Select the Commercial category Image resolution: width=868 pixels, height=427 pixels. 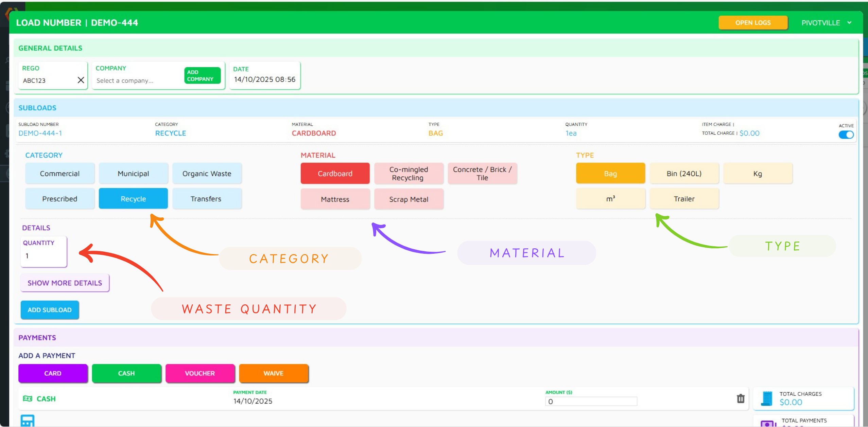pos(60,174)
